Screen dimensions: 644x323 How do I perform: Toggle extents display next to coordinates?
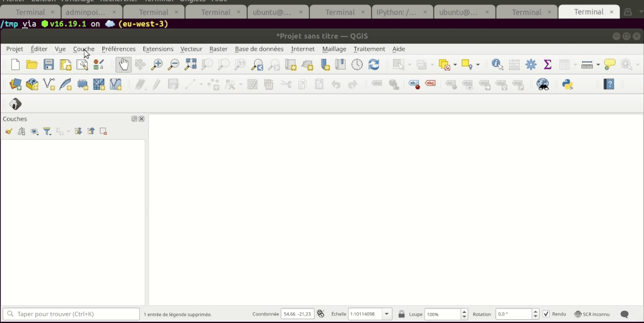pyautogui.click(x=321, y=314)
